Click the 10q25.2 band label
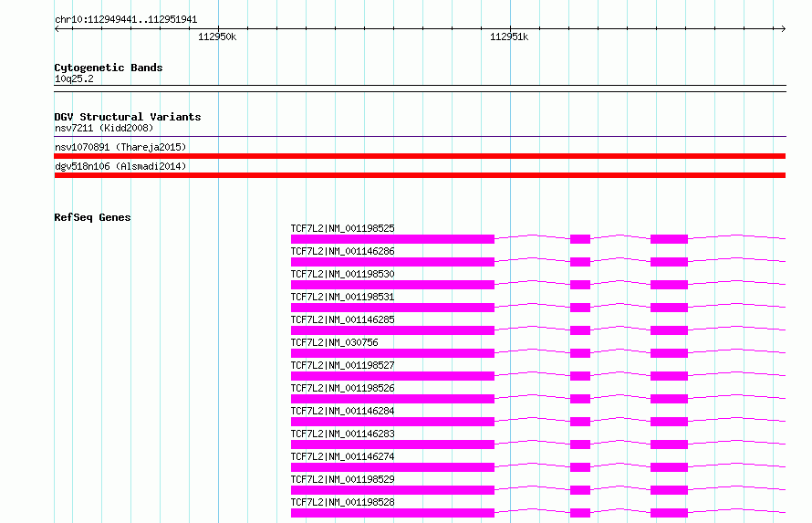The width and height of the screenshot is (812, 523). [74, 78]
